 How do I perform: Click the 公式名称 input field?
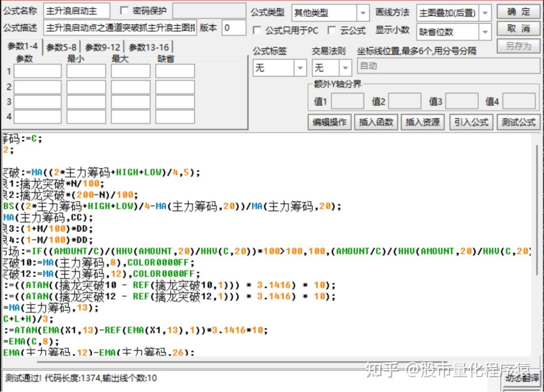pos(77,11)
